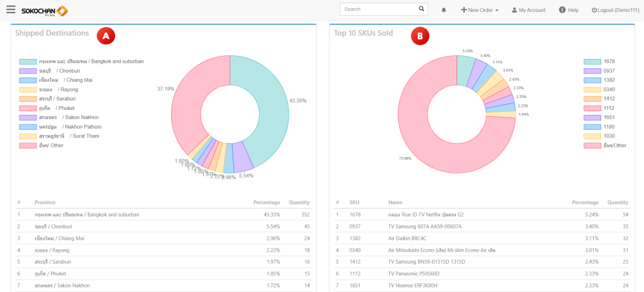Screen dimensions: 644x292
Task: Click the Sokochan logo
Action: (45, 11)
